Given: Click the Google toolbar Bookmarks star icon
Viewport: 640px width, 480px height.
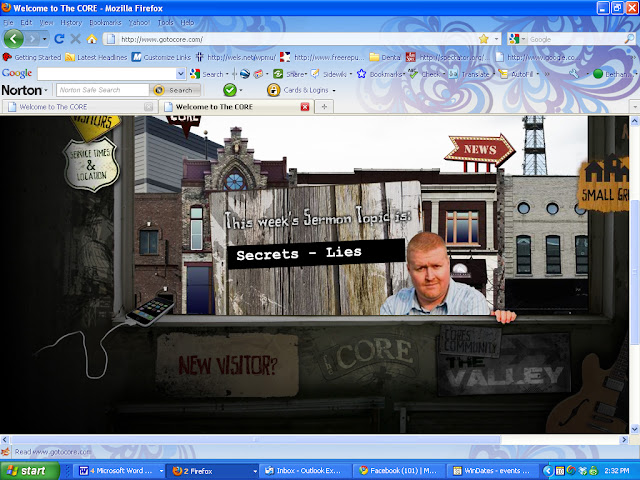Looking at the screenshot, I should coord(361,74).
